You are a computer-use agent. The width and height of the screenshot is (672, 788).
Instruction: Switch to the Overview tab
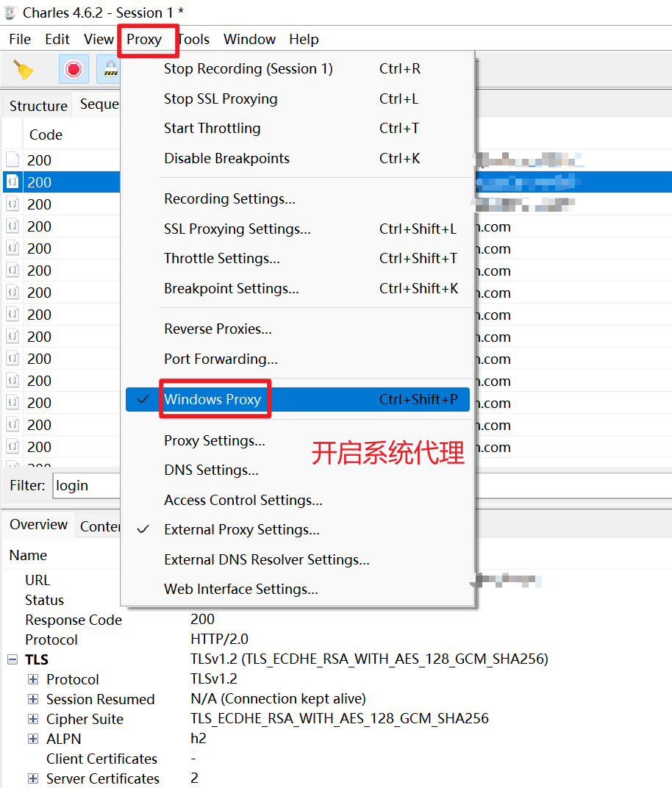39,525
